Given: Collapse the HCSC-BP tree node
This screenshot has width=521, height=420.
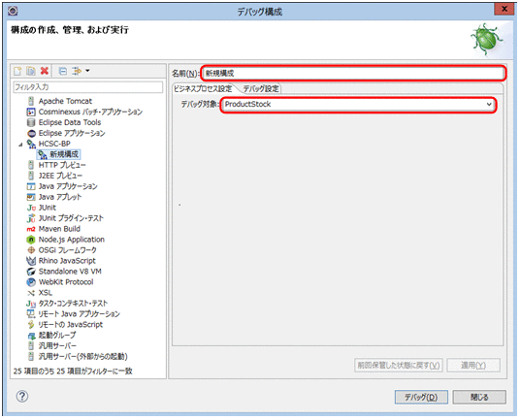Looking at the screenshot, I should [20, 145].
